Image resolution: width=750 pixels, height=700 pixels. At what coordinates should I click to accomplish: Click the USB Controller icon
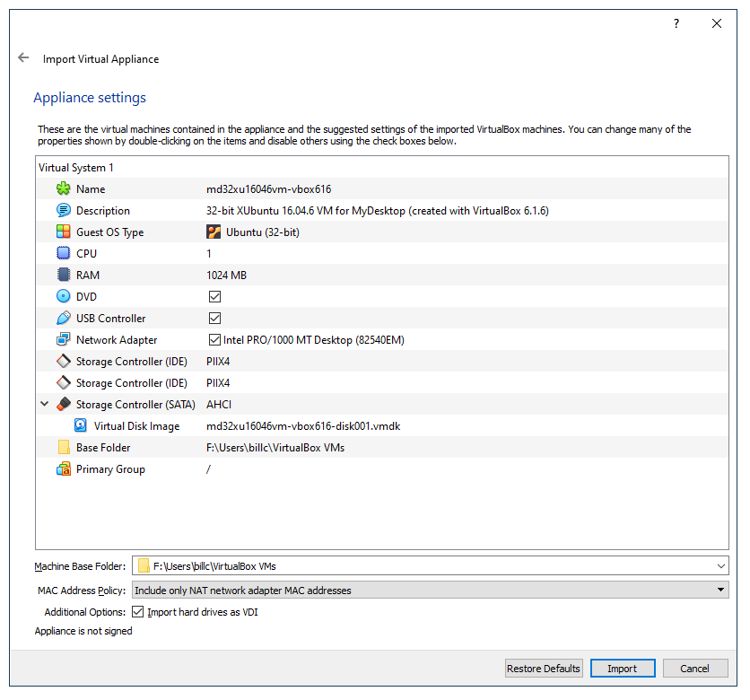pos(64,319)
